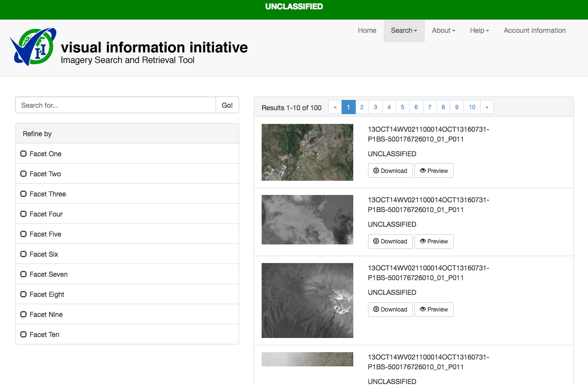Image resolution: width=588 pixels, height=385 pixels.
Task: Click the eye Preview icon for the first result
Action: tap(422, 171)
